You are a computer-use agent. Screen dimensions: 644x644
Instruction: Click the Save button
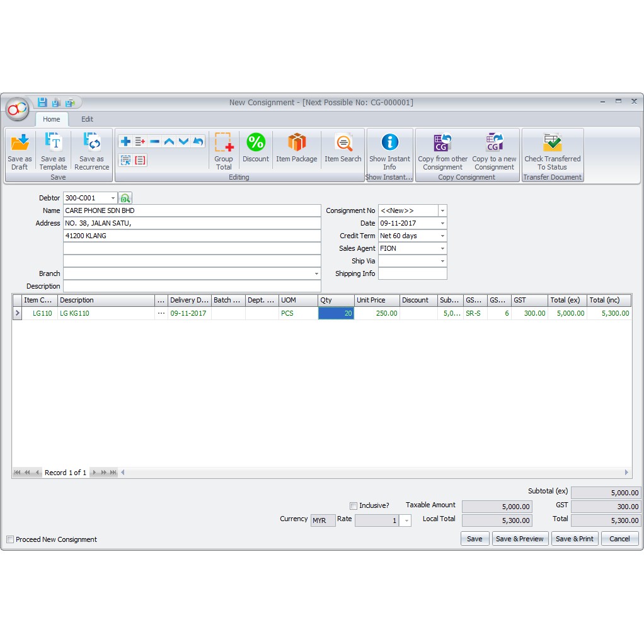point(474,539)
